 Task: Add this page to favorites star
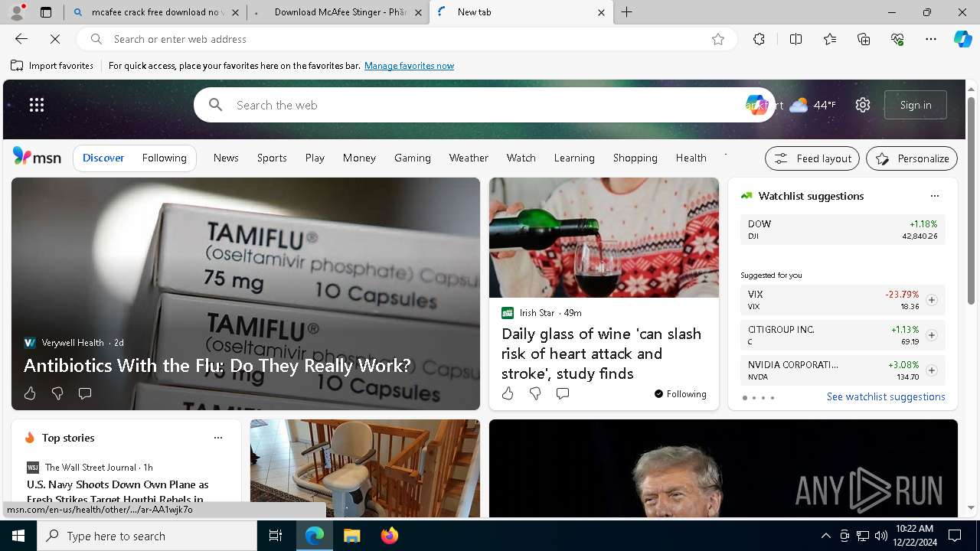718,39
